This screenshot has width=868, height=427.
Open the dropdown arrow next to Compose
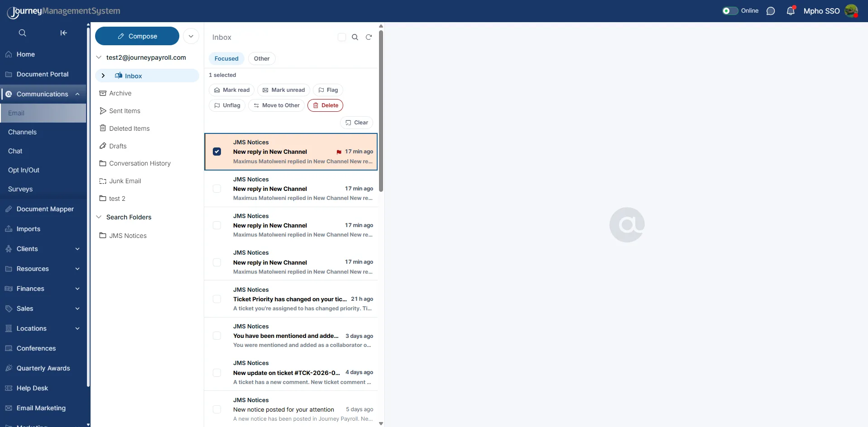191,36
